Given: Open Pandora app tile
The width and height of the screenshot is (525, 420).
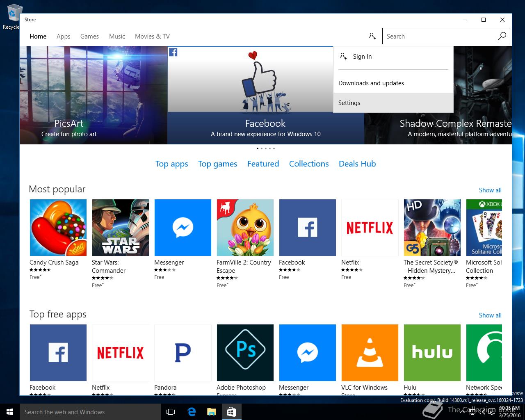Looking at the screenshot, I should click(x=183, y=353).
